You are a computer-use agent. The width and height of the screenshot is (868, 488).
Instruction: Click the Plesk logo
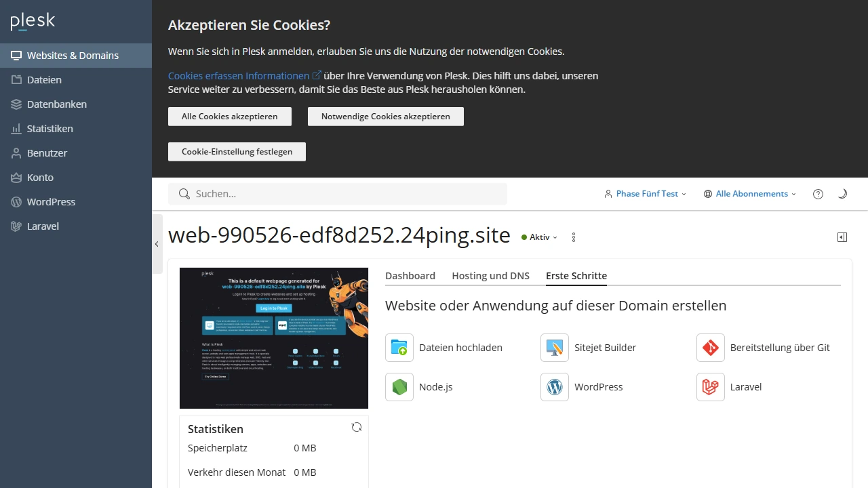[x=33, y=22]
